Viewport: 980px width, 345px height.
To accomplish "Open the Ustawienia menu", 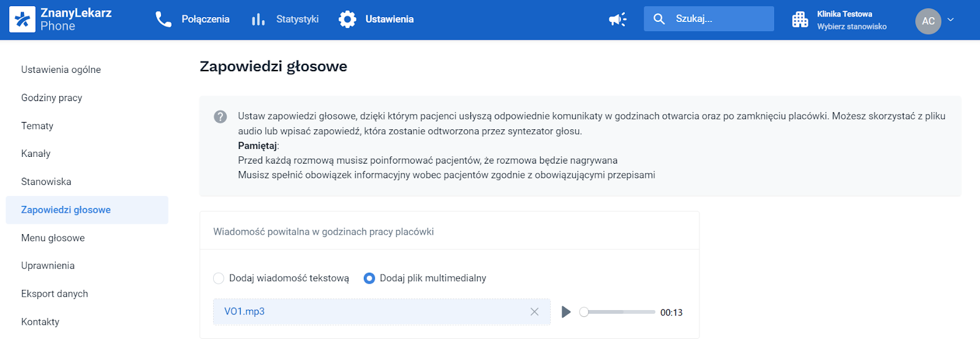I will pyautogui.click(x=390, y=19).
